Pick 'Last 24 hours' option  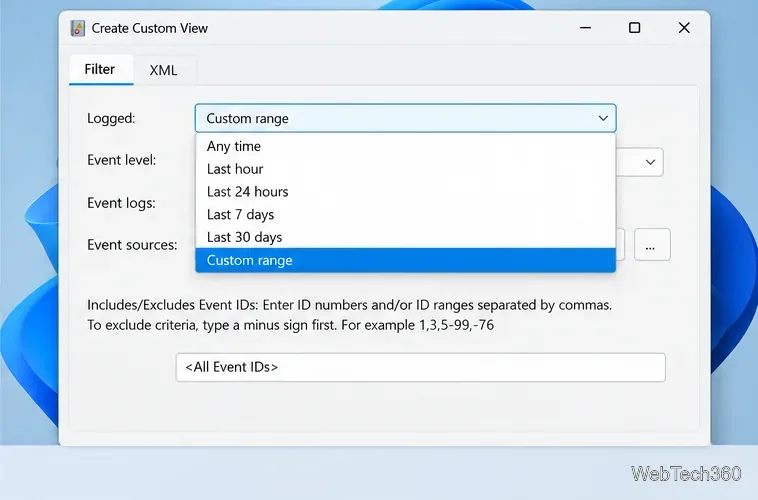(x=406, y=191)
